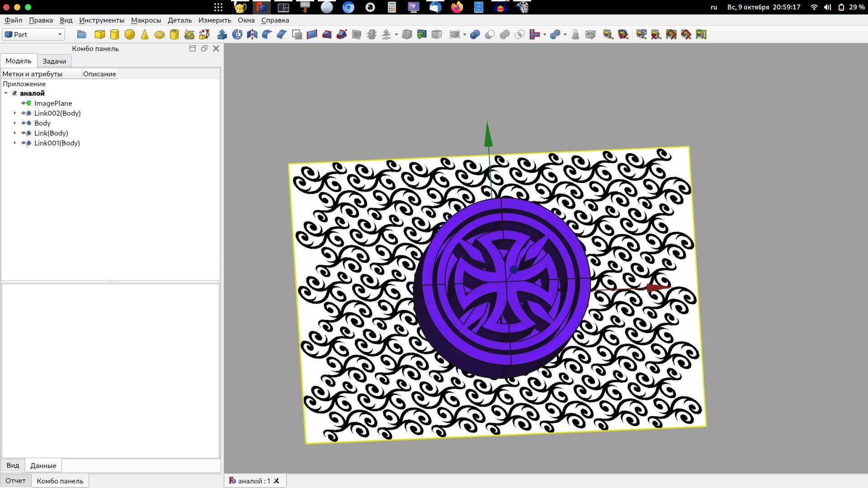The image size is (868, 488).
Task: Expand the Link001(Body) tree item
Action: click(x=15, y=143)
